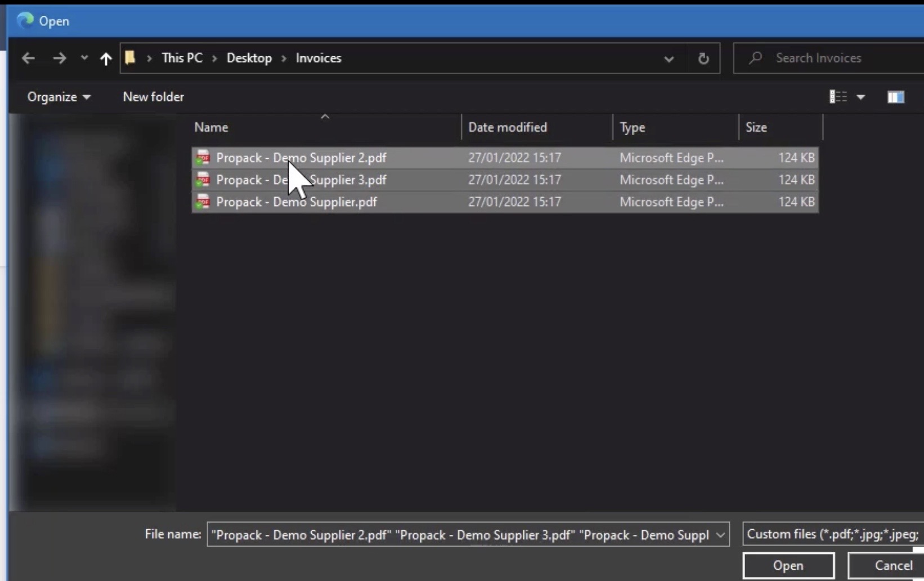Expand the address bar history dropdown

[x=669, y=59]
